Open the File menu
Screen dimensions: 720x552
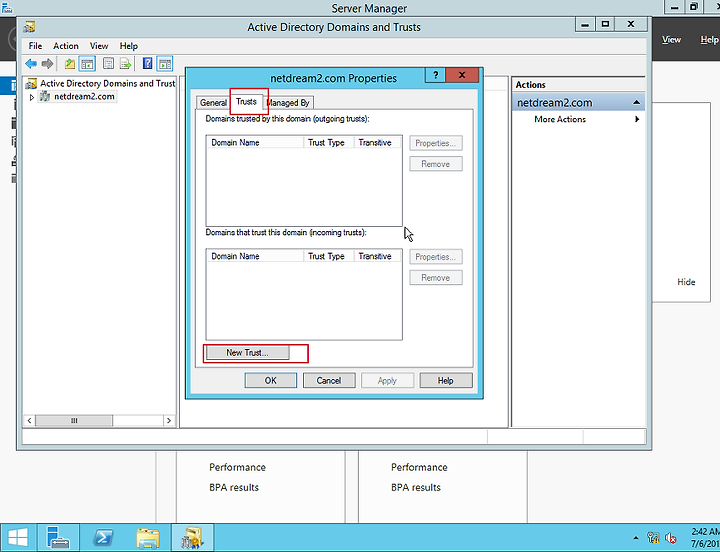(35, 46)
